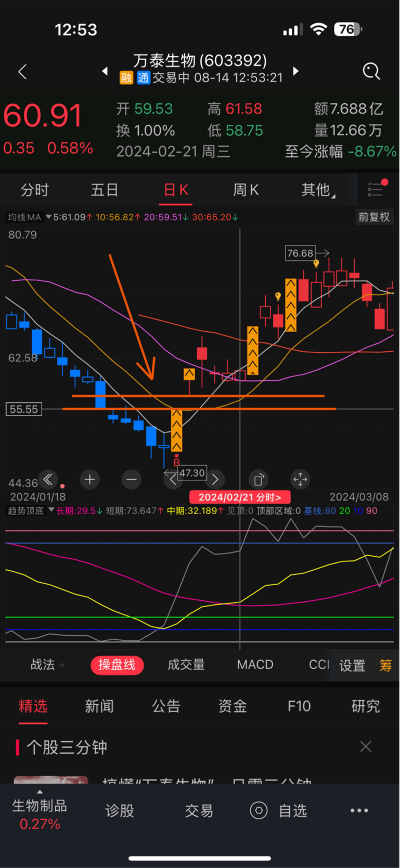Move the crosshair one candle left
Viewport: 400px width, 868px height.
point(173,479)
